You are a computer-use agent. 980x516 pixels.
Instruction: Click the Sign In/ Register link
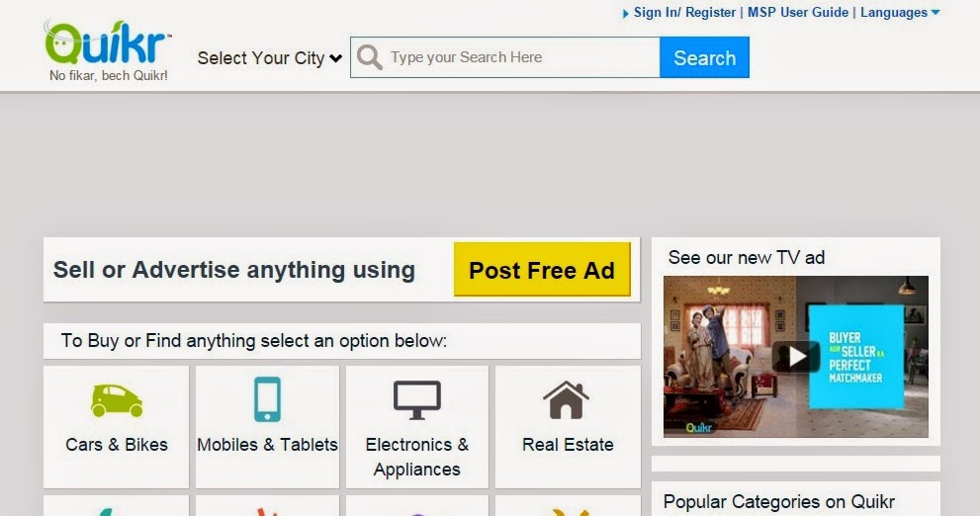[684, 13]
